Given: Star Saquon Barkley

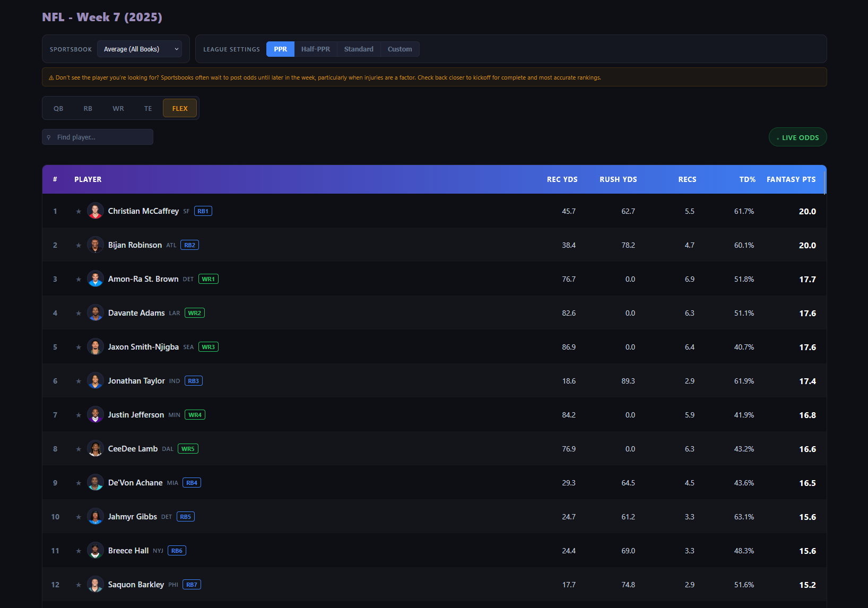Looking at the screenshot, I should coord(78,584).
